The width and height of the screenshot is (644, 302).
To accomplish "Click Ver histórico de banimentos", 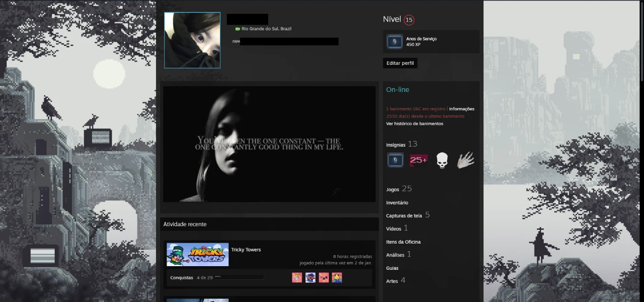I will click(x=414, y=124).
